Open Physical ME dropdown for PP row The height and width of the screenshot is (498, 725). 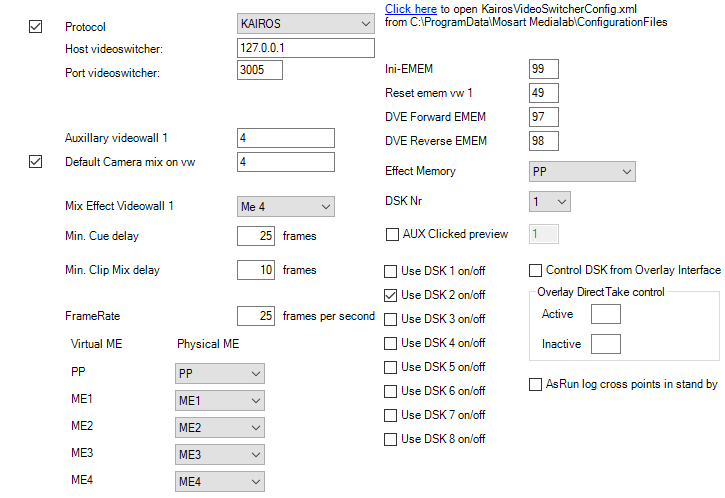click(x=220, y=373)
